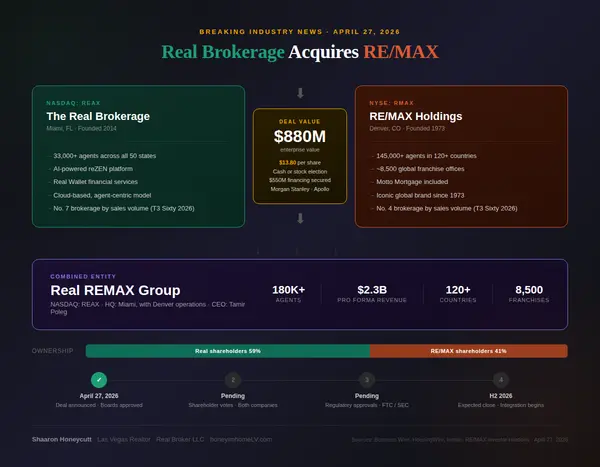Click 'Real Wallet financial services' bullet
This screenshot has height=467, width=600.
96,182
